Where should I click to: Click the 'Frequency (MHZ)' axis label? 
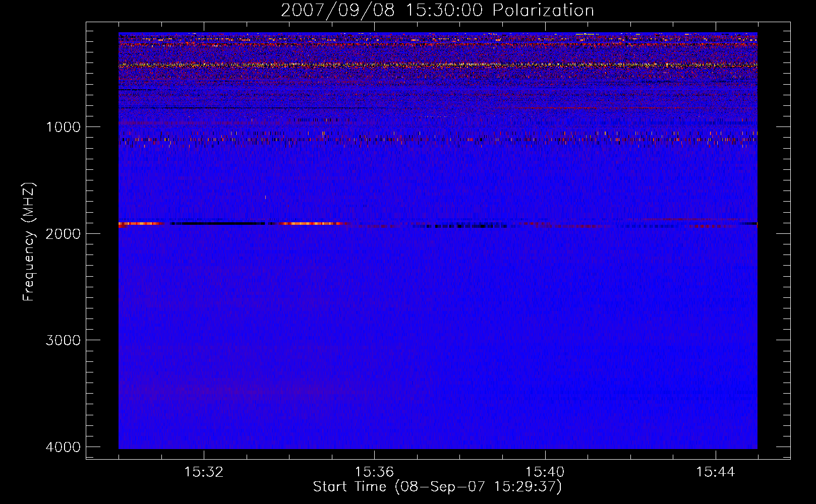(x=29, y=242)
